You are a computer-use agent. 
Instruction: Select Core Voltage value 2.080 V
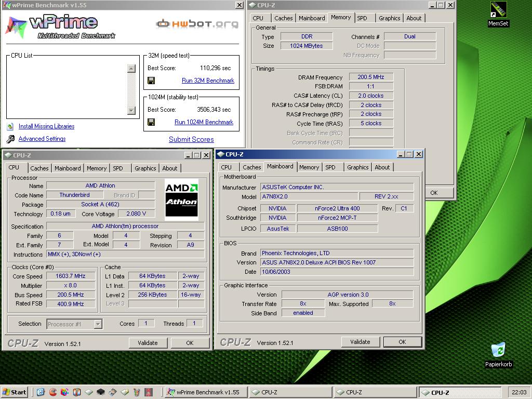coord(136,214)
